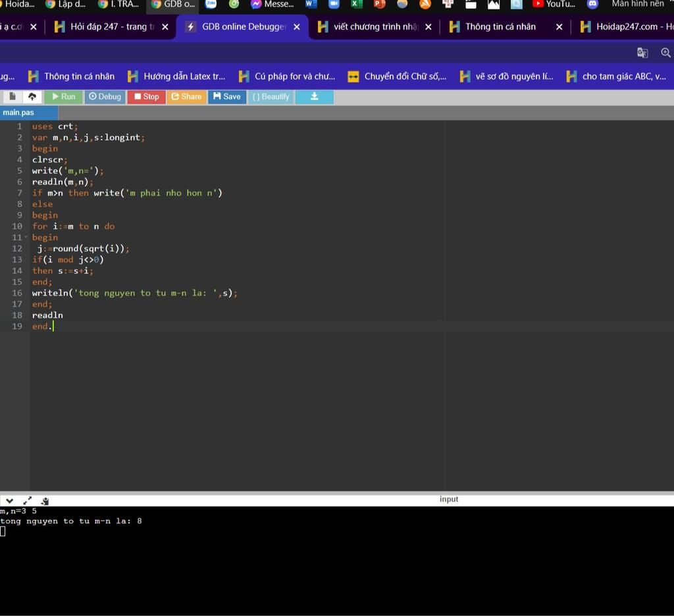Screen dimensions: 674x616
Task: Click the 'clrscr;' code line
Action: coord(50,159)
